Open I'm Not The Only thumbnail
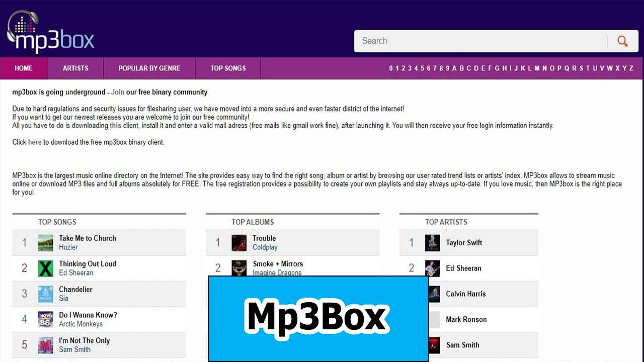The width and height of the screenshot is (644, 362). 45,345
